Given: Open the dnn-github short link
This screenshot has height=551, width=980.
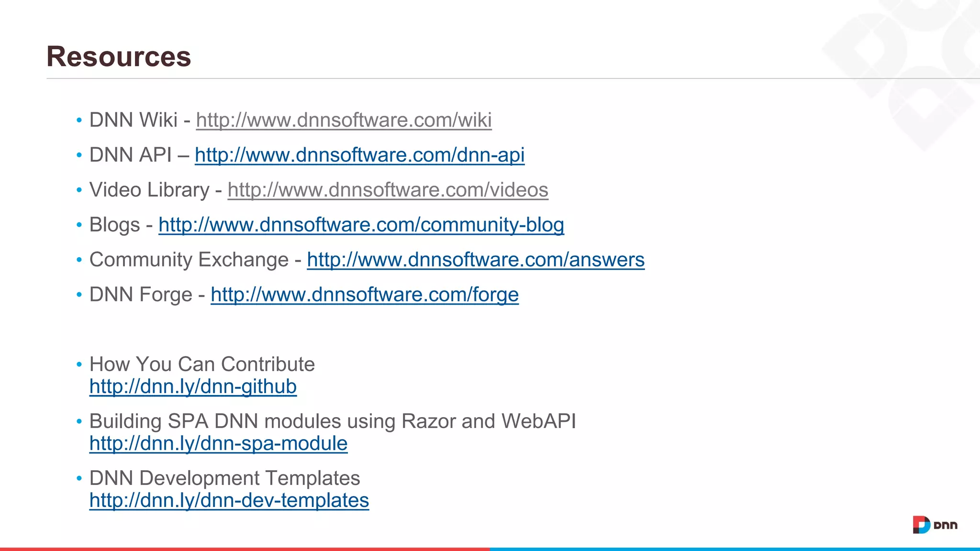Looking at the screenshot, I should 193,386.
